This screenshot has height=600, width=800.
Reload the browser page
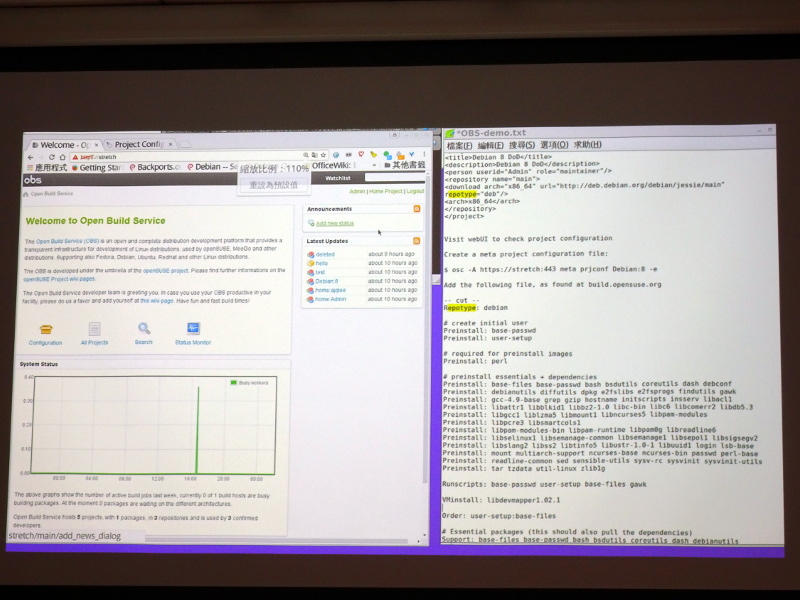(x=52, y=157)
